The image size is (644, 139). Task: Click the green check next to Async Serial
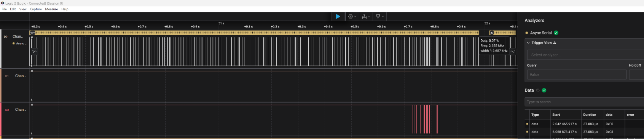[556, 33]
